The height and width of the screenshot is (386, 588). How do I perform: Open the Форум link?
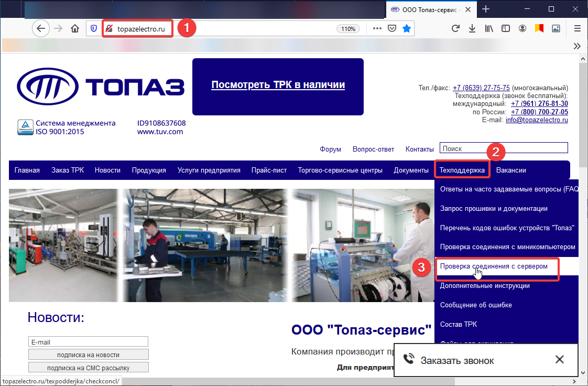coord(330,149)
